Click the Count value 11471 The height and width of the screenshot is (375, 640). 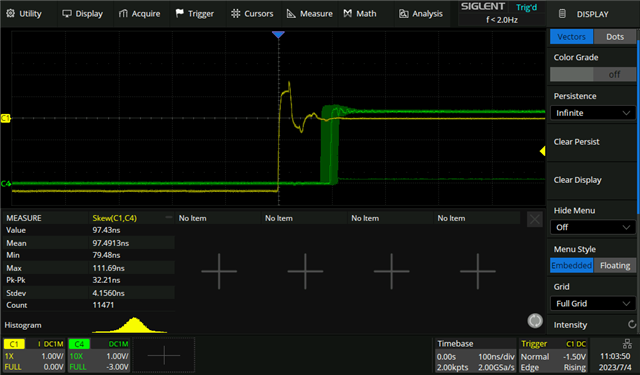pos(103,305)
